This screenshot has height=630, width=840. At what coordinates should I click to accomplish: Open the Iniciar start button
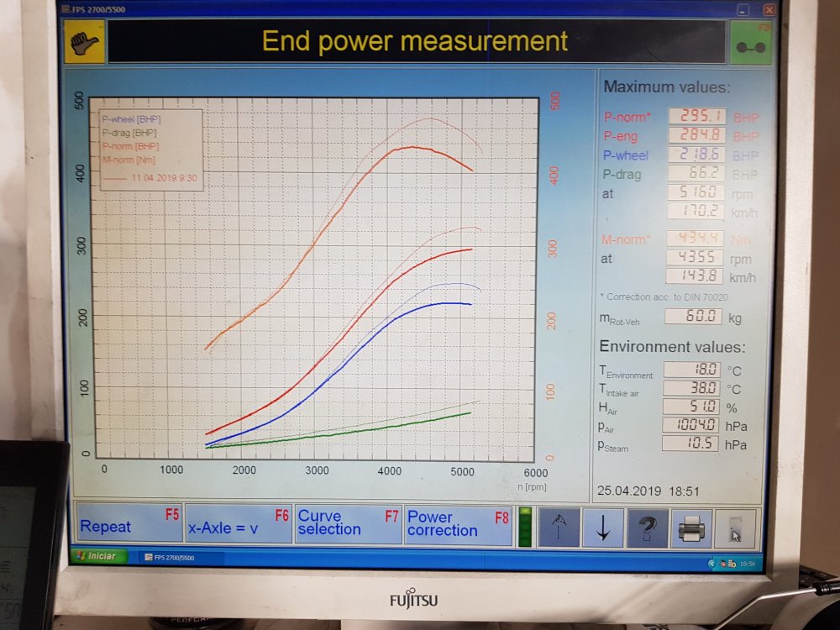pos(97,556)
